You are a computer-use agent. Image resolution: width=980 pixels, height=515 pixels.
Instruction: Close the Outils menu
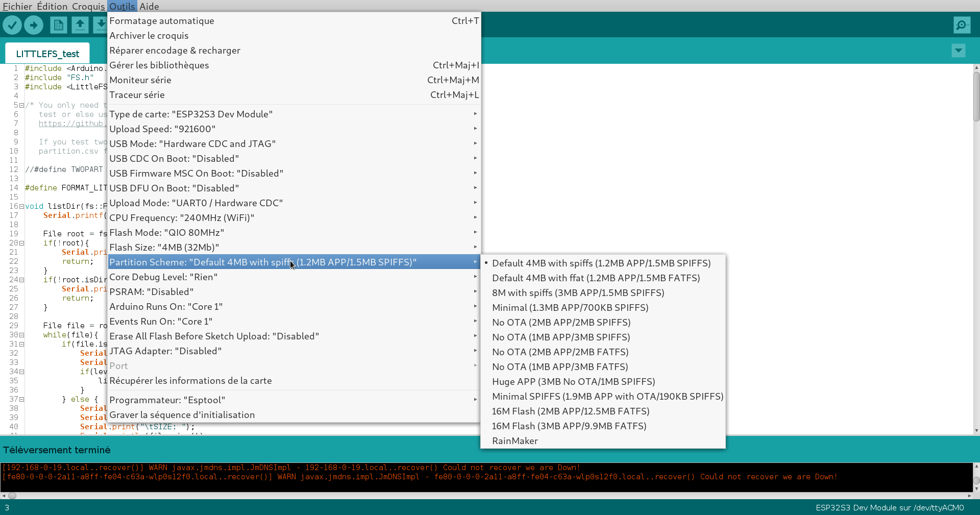click(x=122, y=6)
